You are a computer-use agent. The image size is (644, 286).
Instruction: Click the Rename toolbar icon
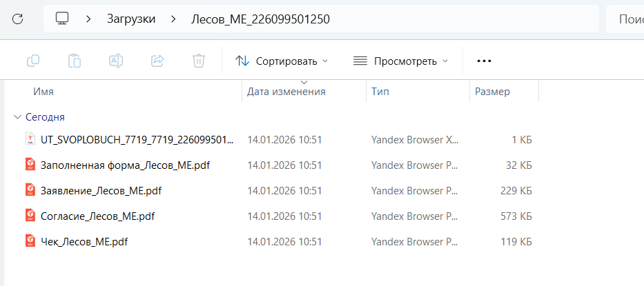point(116,61)
